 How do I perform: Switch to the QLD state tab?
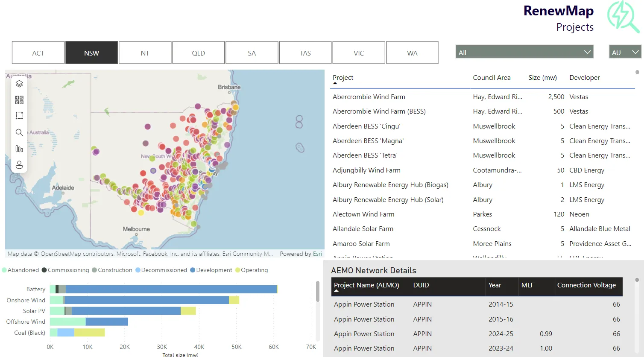pos(198,52)
